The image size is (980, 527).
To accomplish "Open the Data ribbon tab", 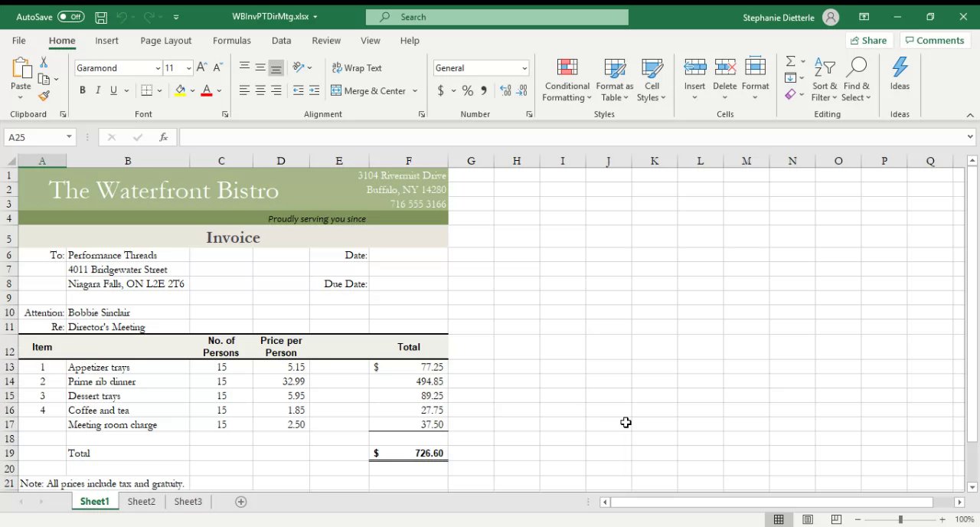I will click(x=281, y=41).
